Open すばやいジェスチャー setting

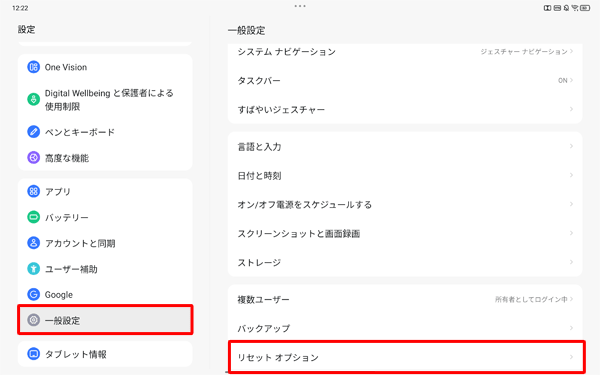click(x=405, y=109)
